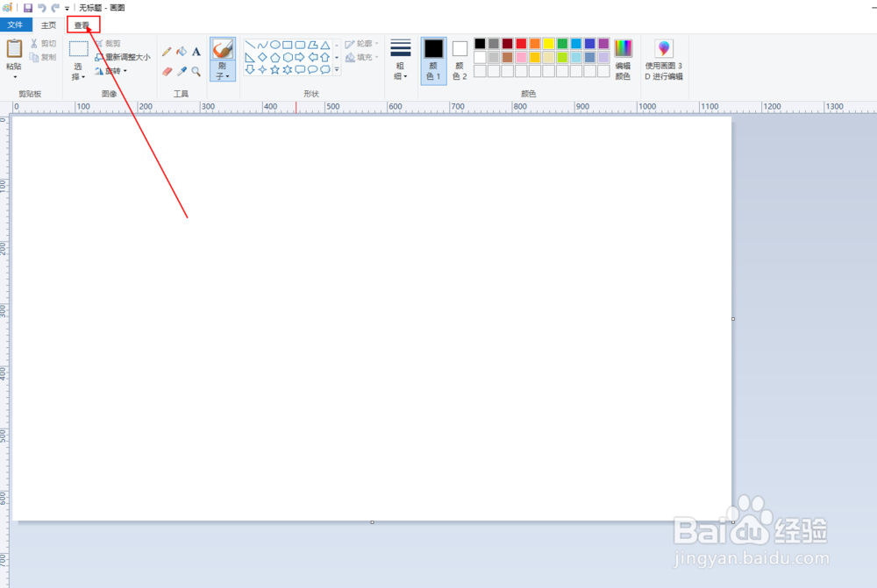Viewport: 877px width, 588px height.
Task: Select the Text tool (A icon)
Action: pyautogui.click(x=196, y=52)
